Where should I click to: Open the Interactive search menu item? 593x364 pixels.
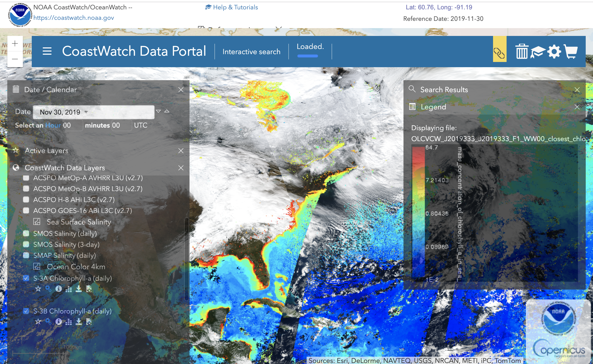(x=251, y=52)
